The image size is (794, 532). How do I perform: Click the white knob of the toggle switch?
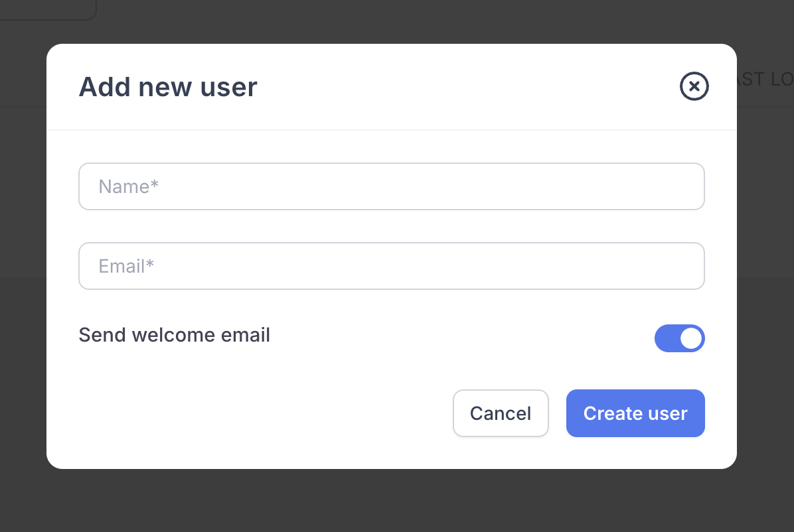pyautogui.click(x=691, y=338)
